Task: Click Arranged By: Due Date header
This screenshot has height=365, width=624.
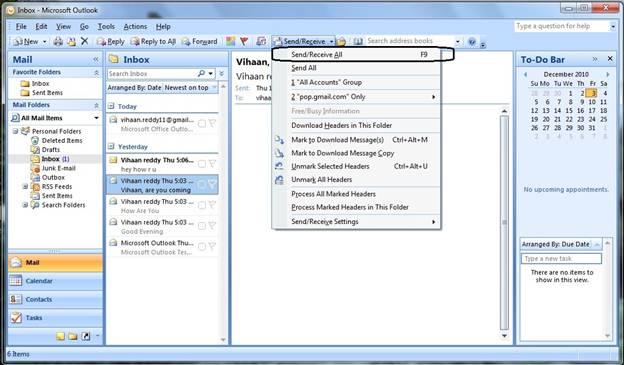Action: click(556, 244)
